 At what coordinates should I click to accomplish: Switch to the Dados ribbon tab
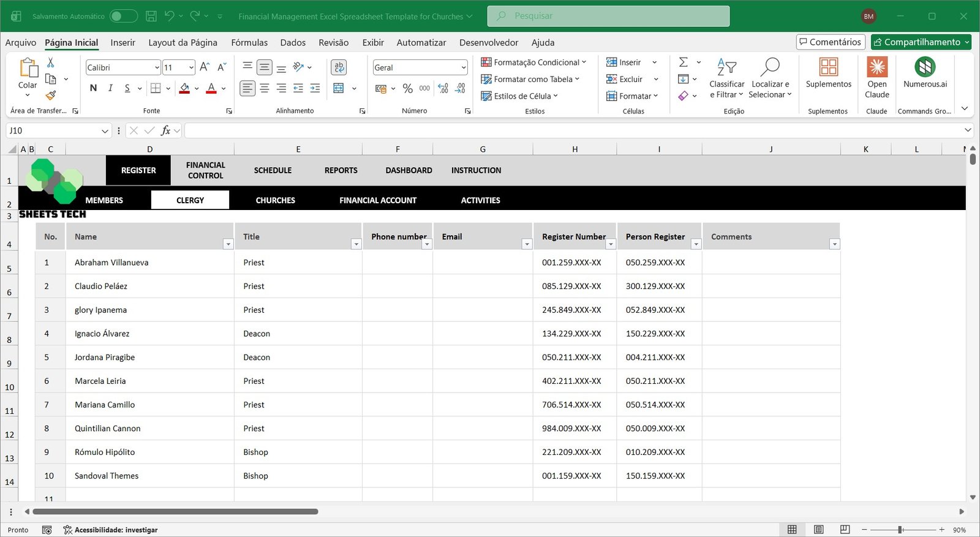(x=293, y=43)
